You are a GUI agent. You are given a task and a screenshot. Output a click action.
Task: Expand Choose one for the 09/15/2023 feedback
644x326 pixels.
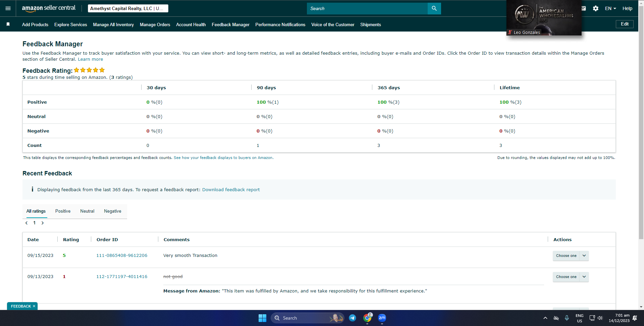pos(571,256)
